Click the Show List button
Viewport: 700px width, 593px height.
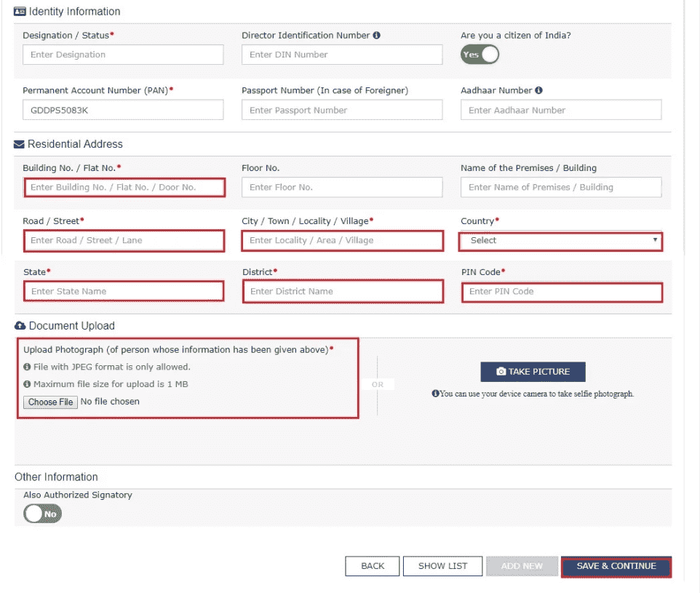tap(442, 566)
